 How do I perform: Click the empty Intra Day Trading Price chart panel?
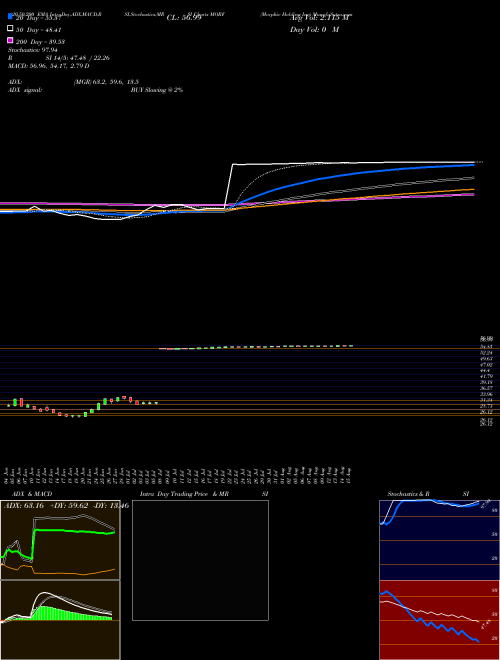pyautogui.click(x=200, y=560)
